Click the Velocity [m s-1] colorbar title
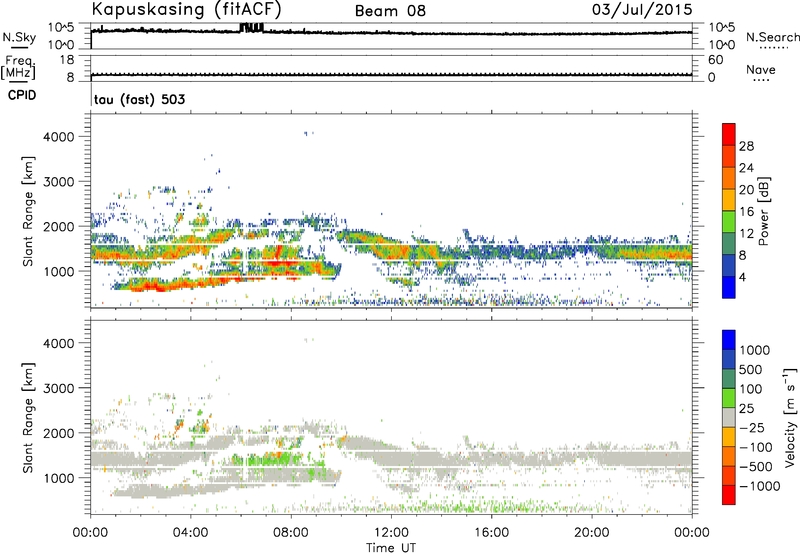800x554 pixels. (790, 417)
